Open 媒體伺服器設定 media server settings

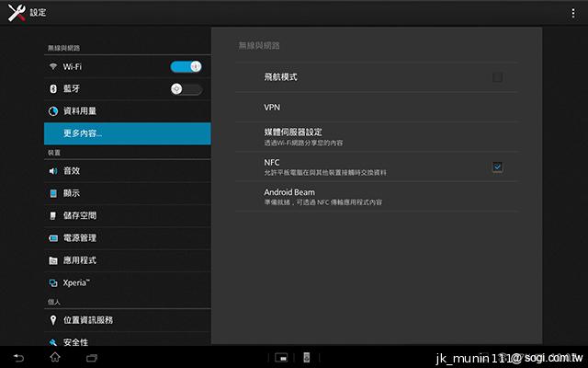377,137
